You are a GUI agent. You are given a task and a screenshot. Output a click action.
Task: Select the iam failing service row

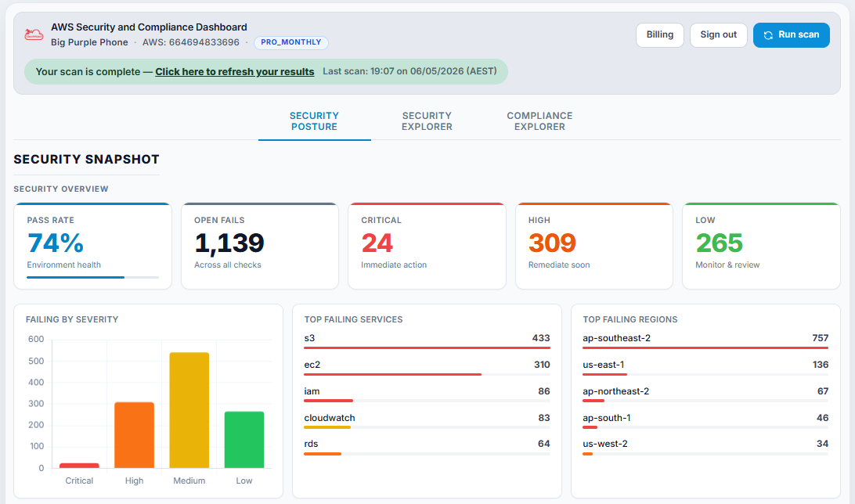coord(427,394)
